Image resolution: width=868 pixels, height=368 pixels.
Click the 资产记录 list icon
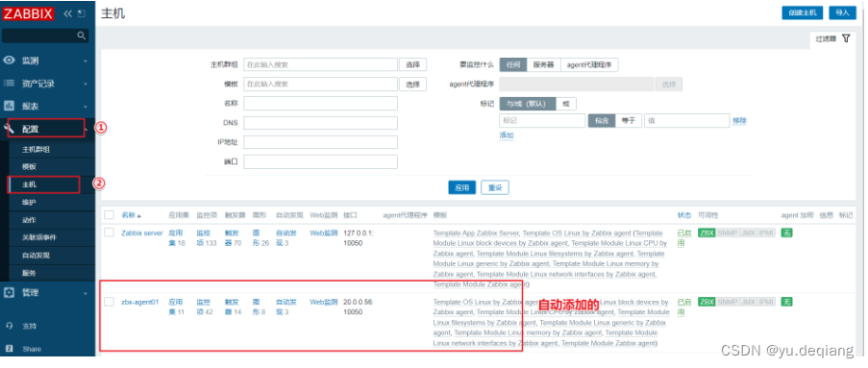pos(10,83)
